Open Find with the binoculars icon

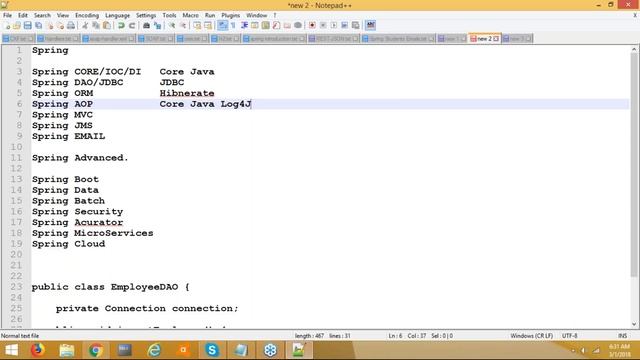[x=146, y=25]
